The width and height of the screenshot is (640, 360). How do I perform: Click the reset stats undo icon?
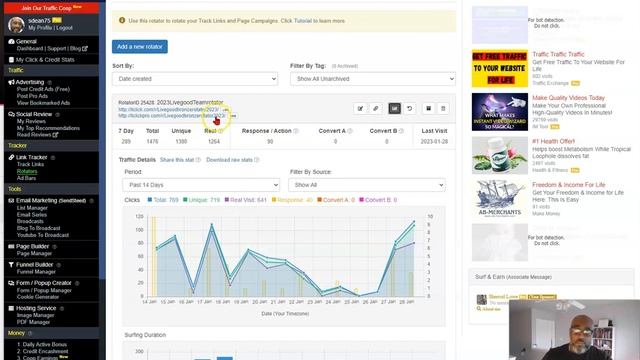click(x=409, y=109)
